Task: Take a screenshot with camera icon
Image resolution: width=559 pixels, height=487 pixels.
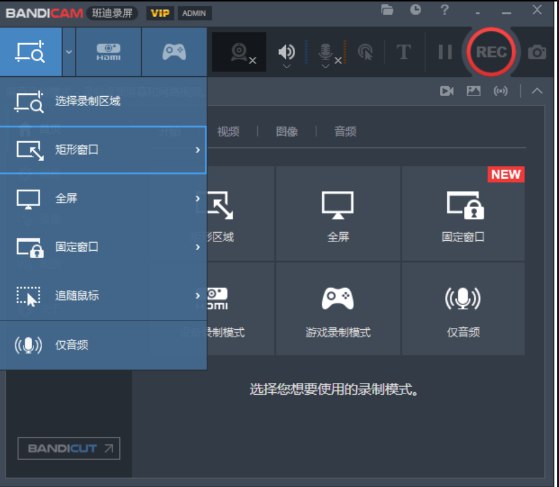Action: coord(537,52)
